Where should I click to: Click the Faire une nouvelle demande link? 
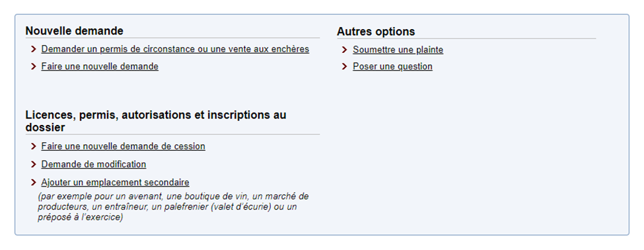(100, 66)
